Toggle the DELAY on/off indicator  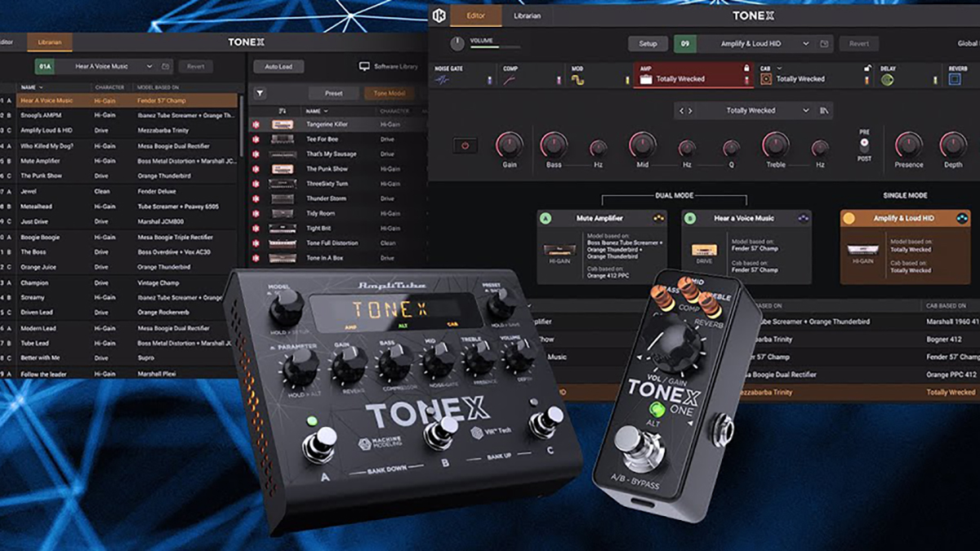[935, 80]
